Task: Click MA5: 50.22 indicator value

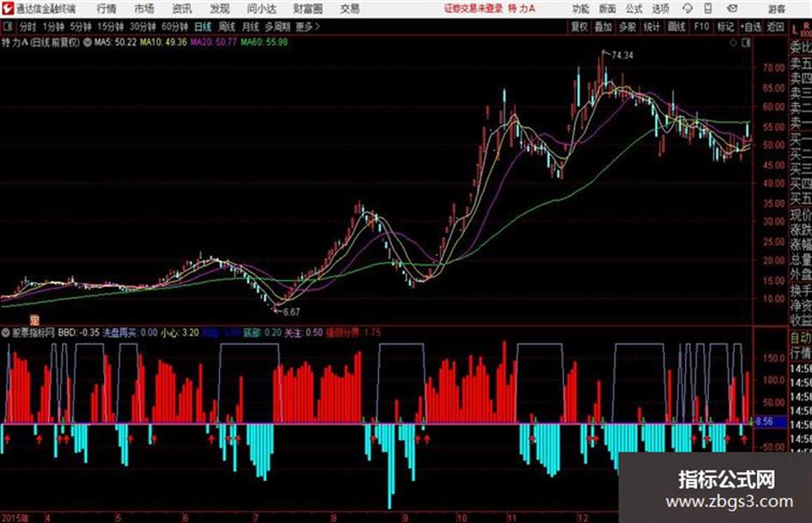Action: click(115, 42)
